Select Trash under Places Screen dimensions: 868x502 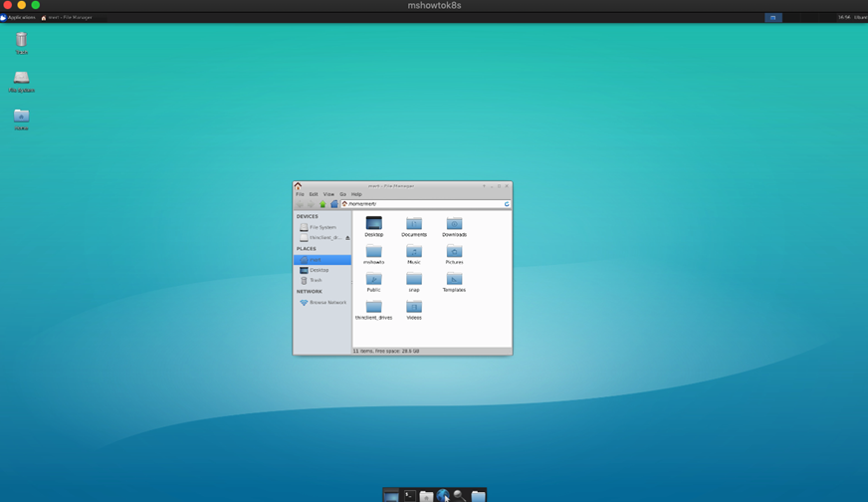[x=323, y=280]
